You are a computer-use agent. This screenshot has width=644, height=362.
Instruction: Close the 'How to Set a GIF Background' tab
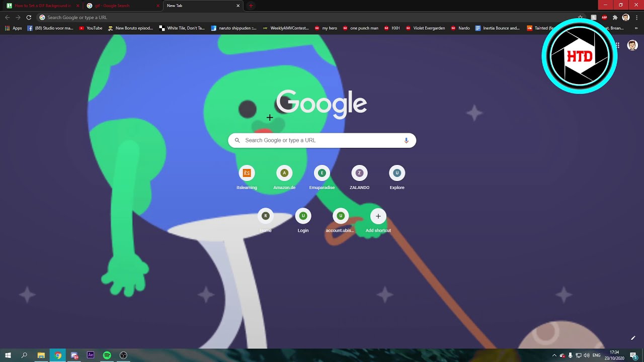[x=77, y=6]
